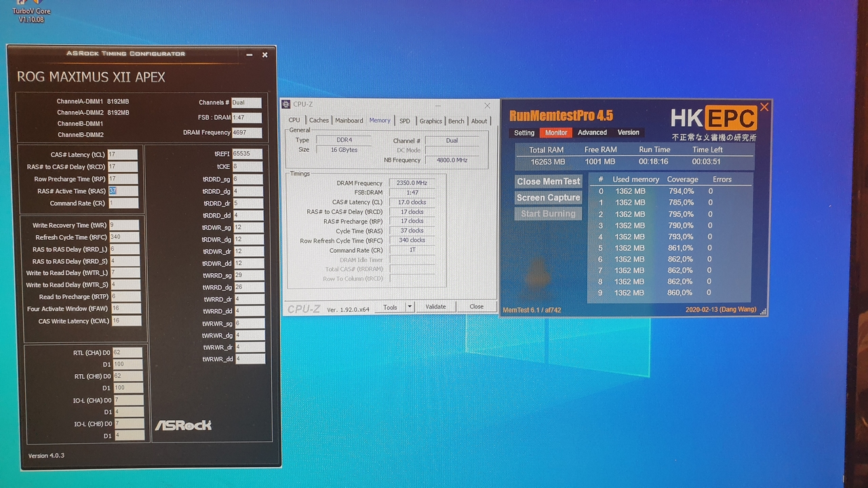The width and height of the screenshot is (868, 488).
Task: Select the tCKE value field
Action: (248, 166)
